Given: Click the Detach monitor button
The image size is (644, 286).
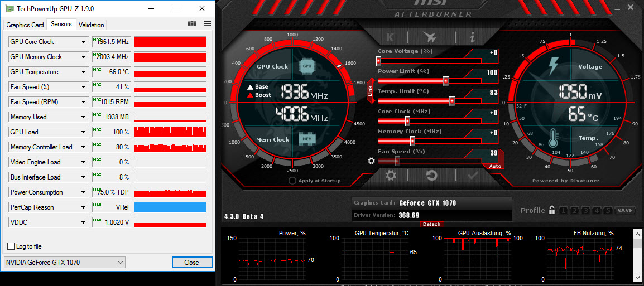Looking at the screenshot, I should tap(431, 224).
